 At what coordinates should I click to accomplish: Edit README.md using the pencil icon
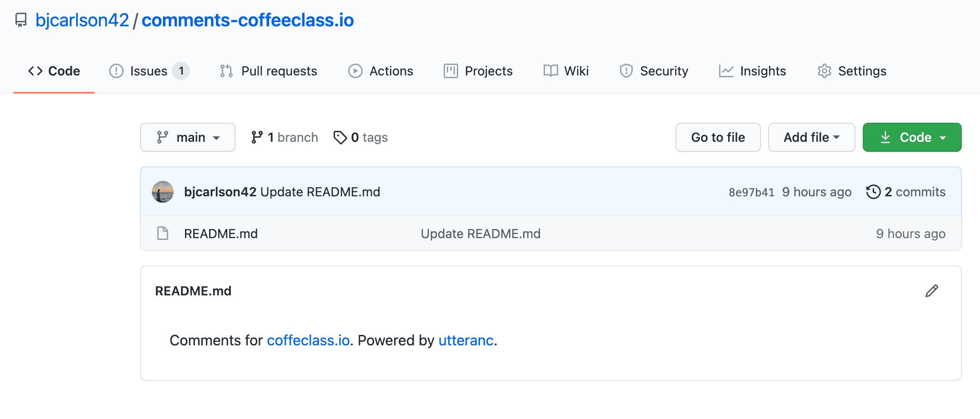pyautogui.click(x=931, y=290)
